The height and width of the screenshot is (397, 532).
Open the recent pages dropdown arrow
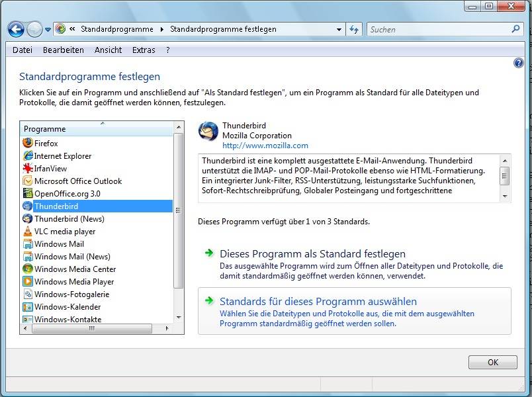pos(48,30)
